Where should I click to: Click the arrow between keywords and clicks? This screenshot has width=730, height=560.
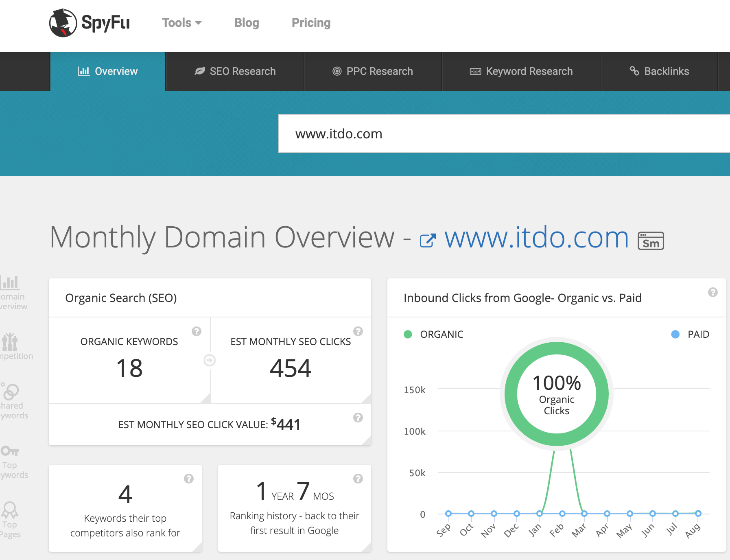point(210,360)
